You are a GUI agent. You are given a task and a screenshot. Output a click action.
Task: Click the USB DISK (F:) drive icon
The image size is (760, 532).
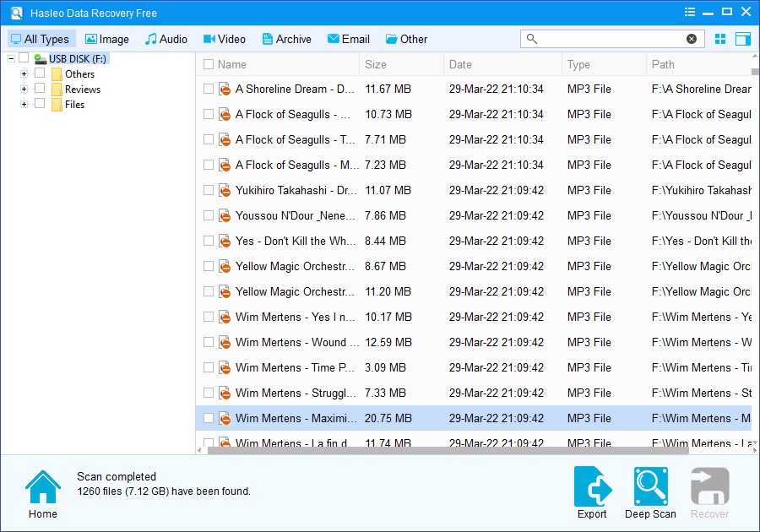(x=41, y=59)
